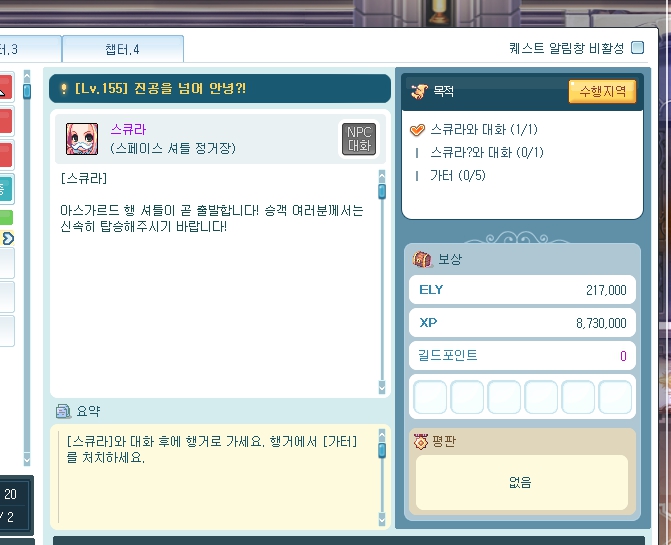Click the 평판 medal icon

(x=421, y=441)
